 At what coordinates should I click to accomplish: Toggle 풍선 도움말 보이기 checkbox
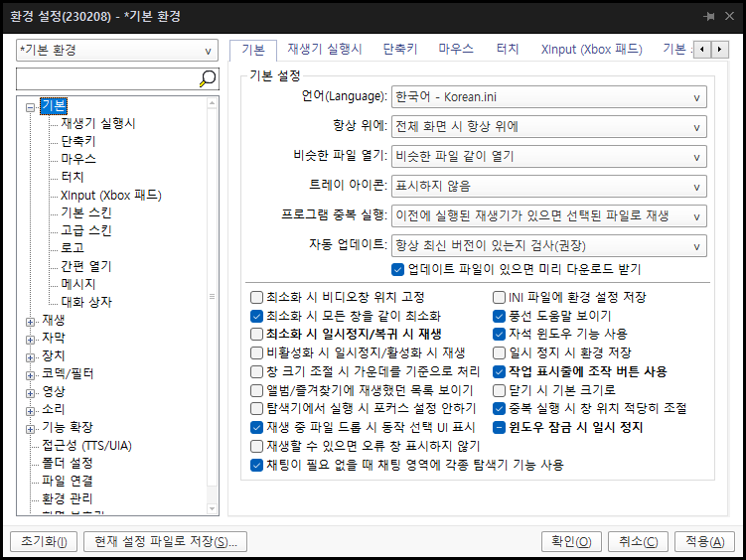point(499,316)
